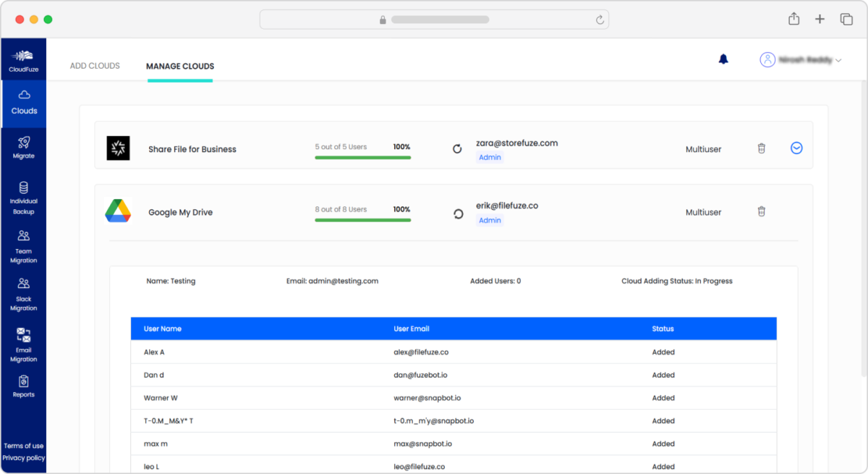Open the Terms of use page
This screenshot has height=474, width=868.
coord(23,446)
